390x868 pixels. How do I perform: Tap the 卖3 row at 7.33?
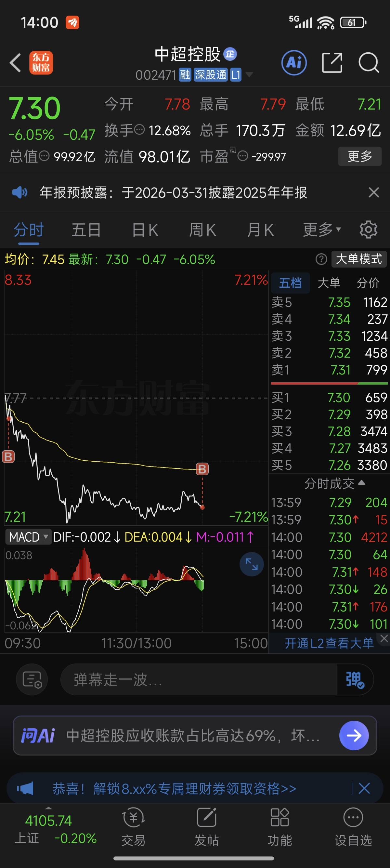click(329, 336)
